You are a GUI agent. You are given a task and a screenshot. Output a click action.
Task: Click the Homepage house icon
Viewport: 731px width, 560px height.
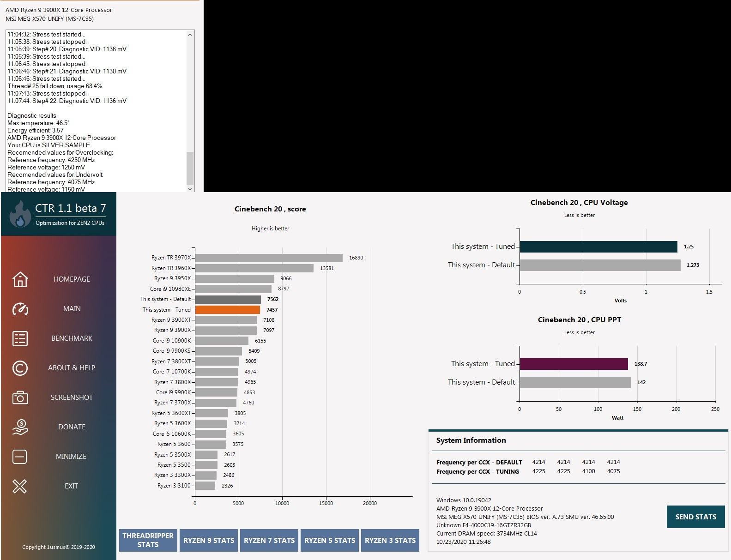pos(20,279)
